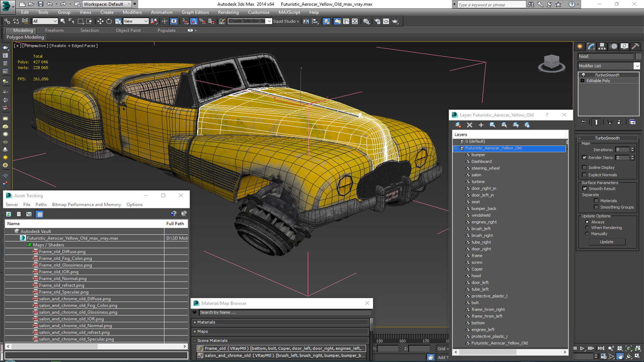This screenshot has width=644, height=362.
Task: Toggle Render Iters checkbox
Action: tap(584, 158)
